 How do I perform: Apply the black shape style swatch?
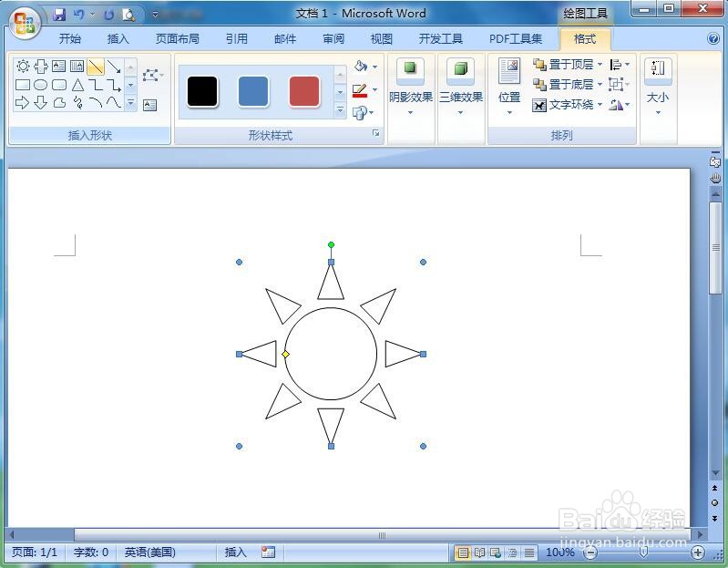tap(202, 91)
